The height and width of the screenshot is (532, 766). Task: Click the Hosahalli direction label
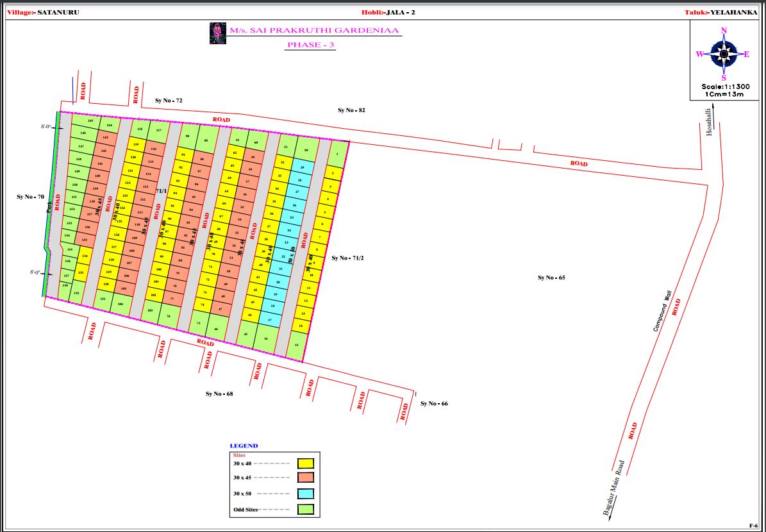pyautogui.click(x=708, y=121)
